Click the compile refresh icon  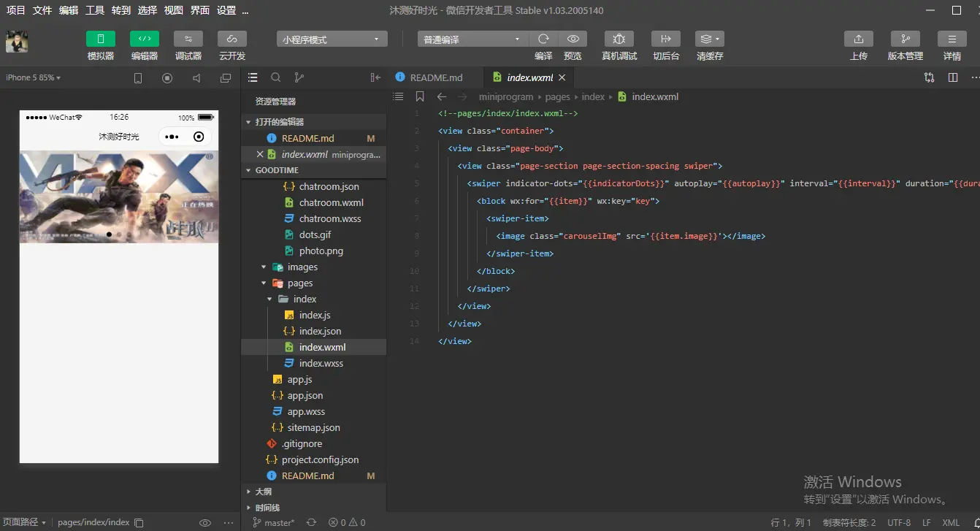tap(543, 39)
